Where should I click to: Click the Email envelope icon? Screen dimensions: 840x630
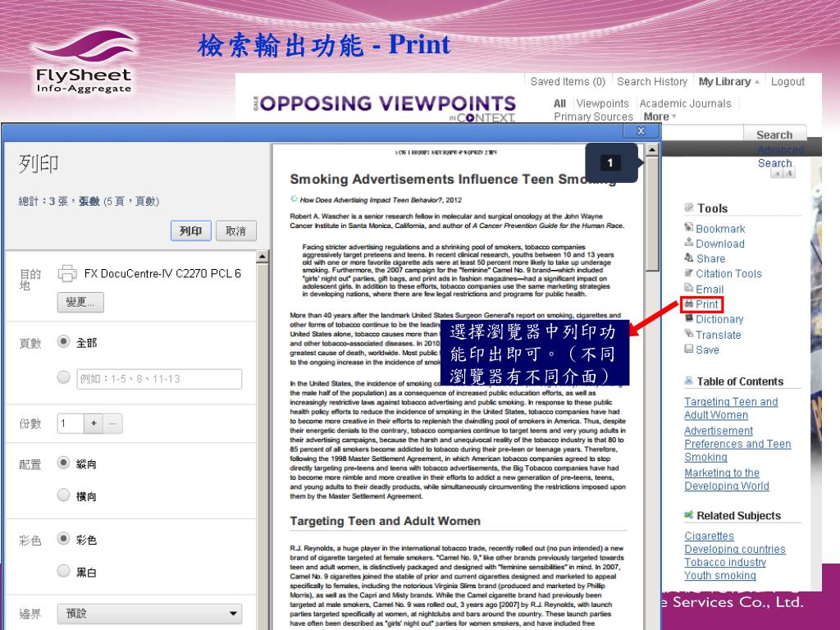pos(689,288)
